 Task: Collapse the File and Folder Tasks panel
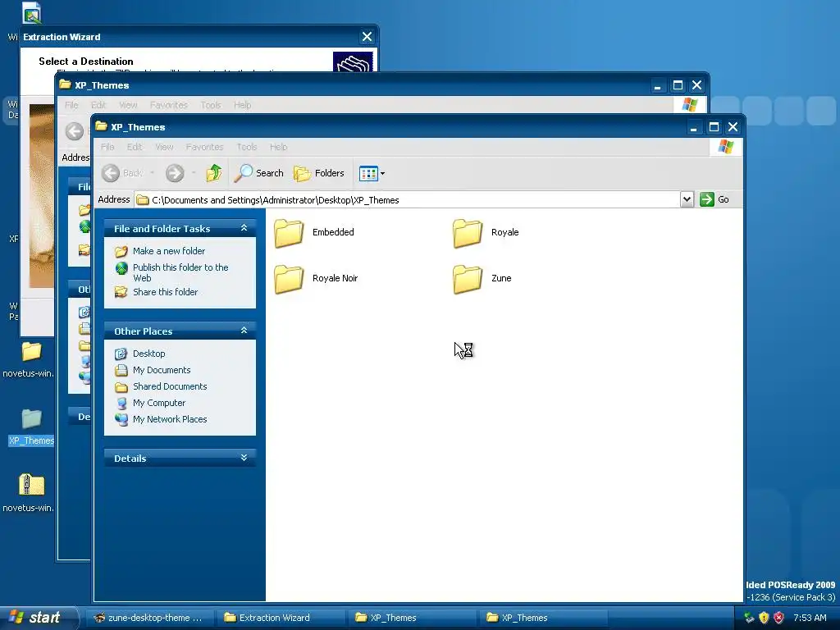tap(244, 228)
